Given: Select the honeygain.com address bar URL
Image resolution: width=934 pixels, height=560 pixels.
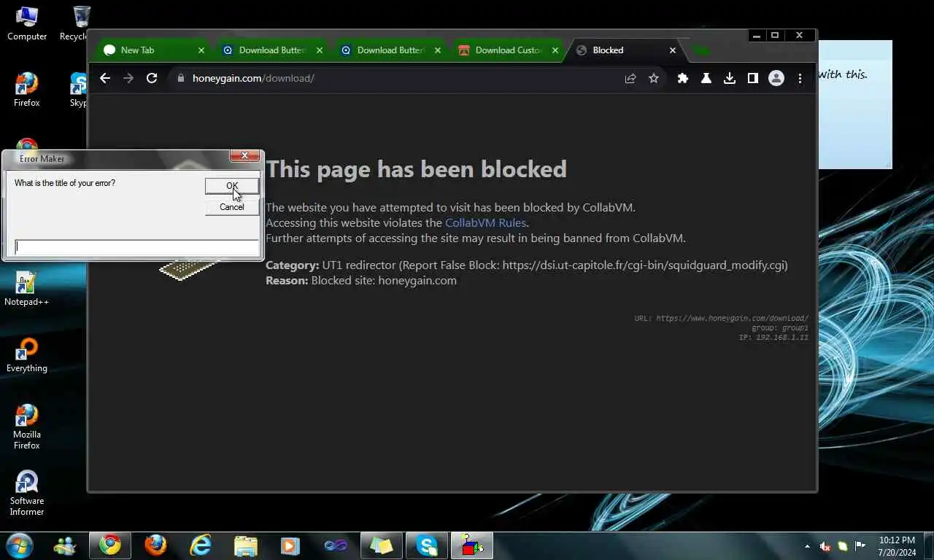Looking at the screenshot, I should pyautogui.click(x=253, y=78).
